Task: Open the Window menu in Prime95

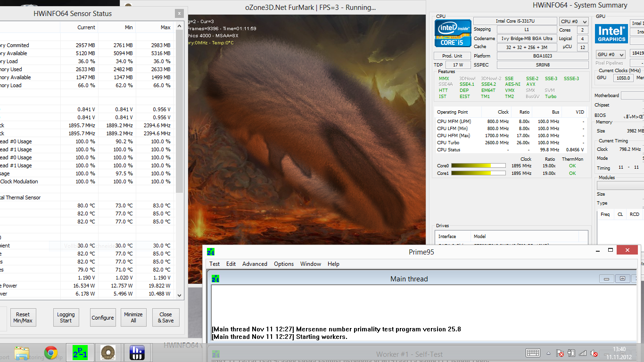Action: (311, 264)
